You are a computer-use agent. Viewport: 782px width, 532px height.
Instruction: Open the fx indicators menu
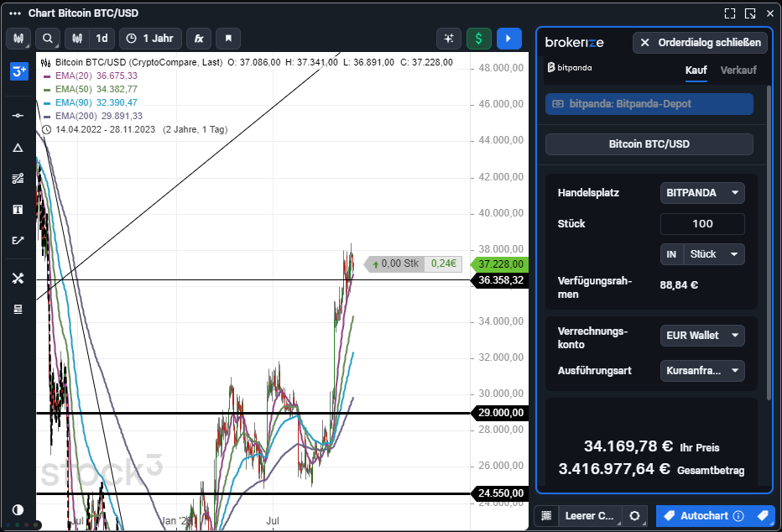click(x=199, y=39)
